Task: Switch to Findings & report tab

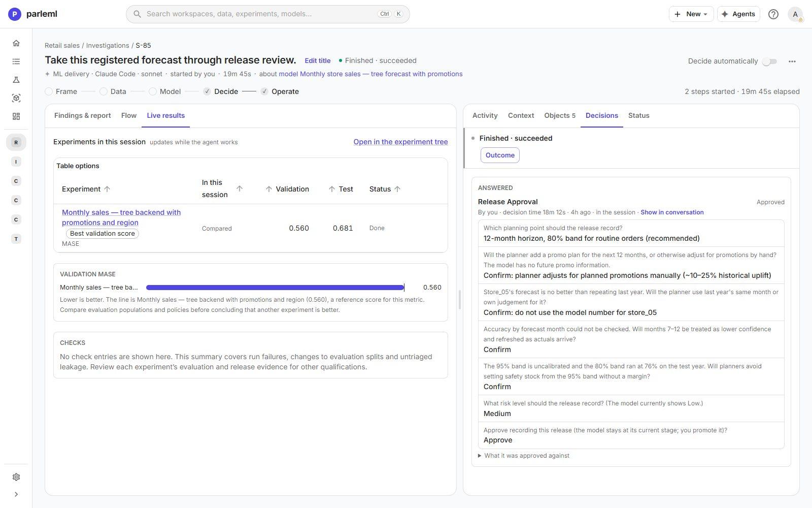Action: click(83, 116)
